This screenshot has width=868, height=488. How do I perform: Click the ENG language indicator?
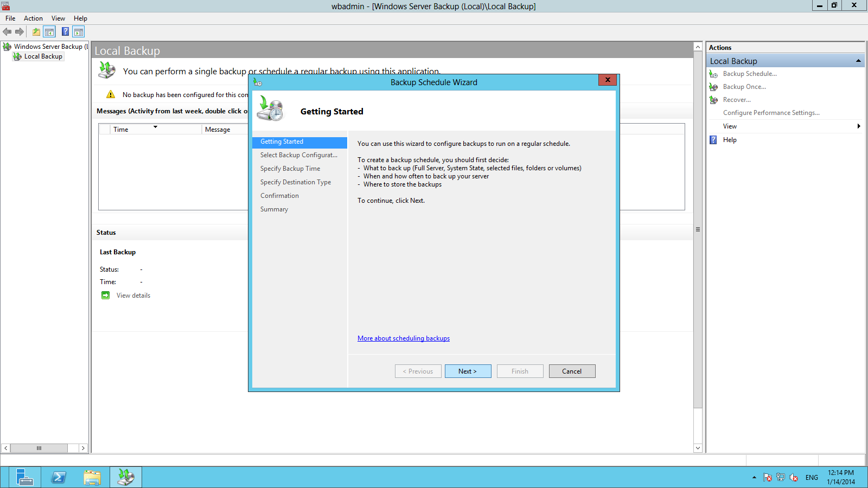tap(812, 478)
